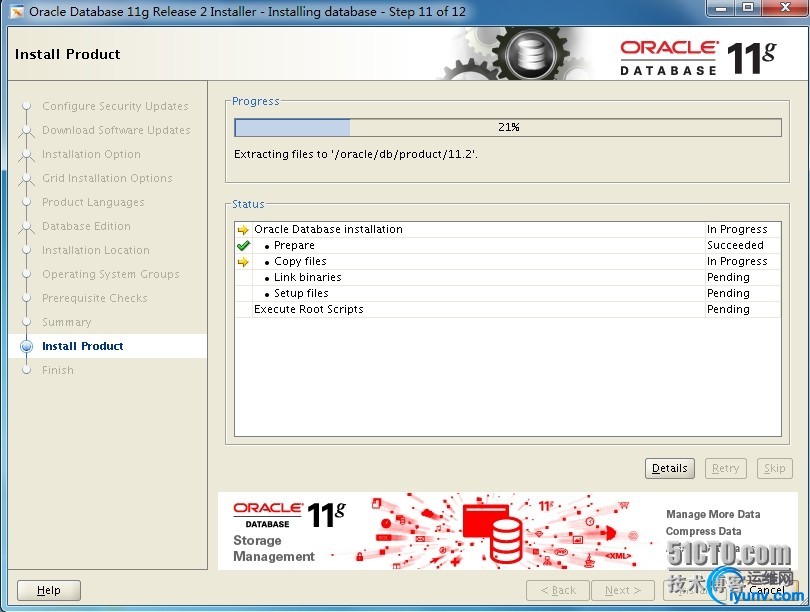Select the Product Languages step
Viewport: 810px width, 612px height.
(94, 202)
